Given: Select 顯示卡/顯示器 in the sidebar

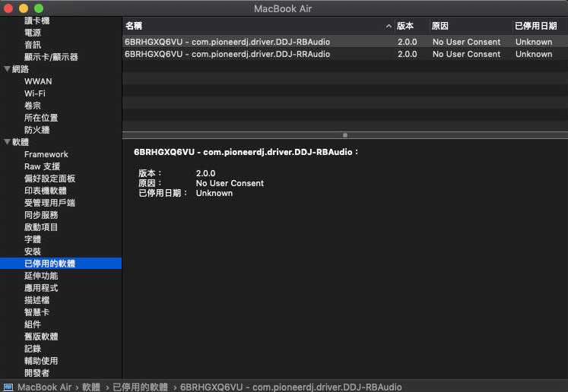Looking at the screenshot, I should click(51, 57).
